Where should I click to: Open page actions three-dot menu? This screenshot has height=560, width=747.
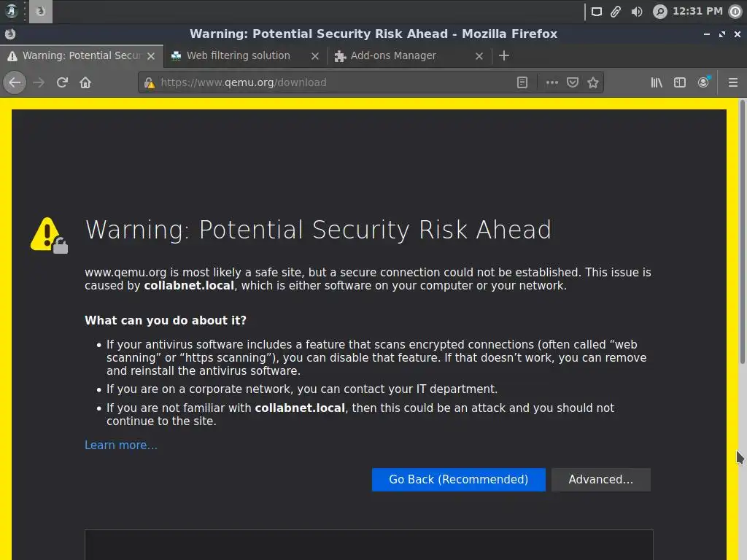(x=552, y=82)
